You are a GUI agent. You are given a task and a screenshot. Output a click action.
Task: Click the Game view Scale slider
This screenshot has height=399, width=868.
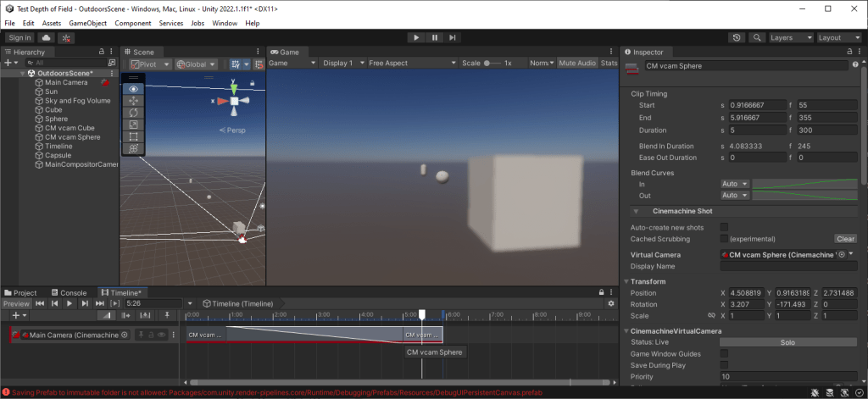tap(491, 64)
